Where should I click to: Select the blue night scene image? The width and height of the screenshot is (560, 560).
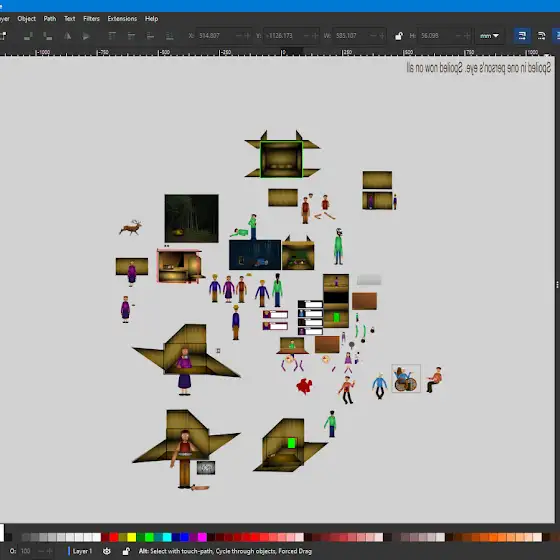click(x=255, y=255)
